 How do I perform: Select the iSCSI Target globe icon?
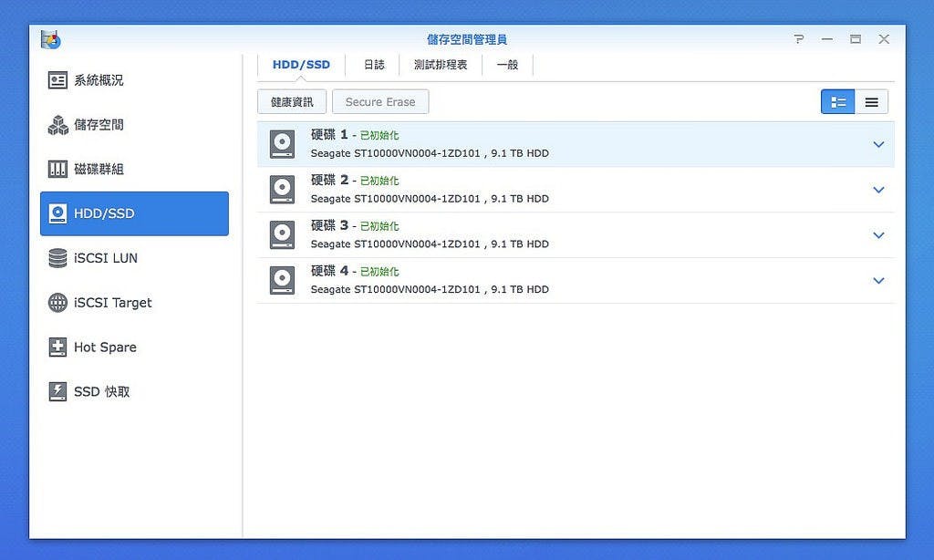(57, 303)
